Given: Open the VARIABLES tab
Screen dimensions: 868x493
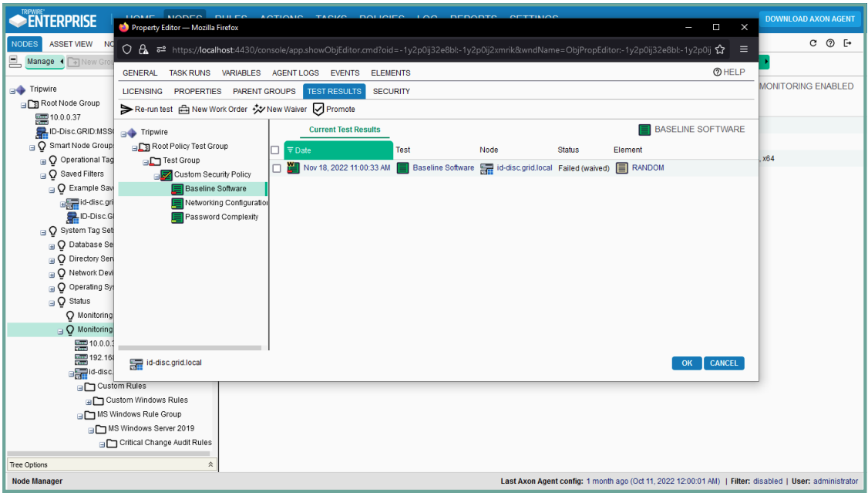Looking at the screenshot, I should point(241,73).
